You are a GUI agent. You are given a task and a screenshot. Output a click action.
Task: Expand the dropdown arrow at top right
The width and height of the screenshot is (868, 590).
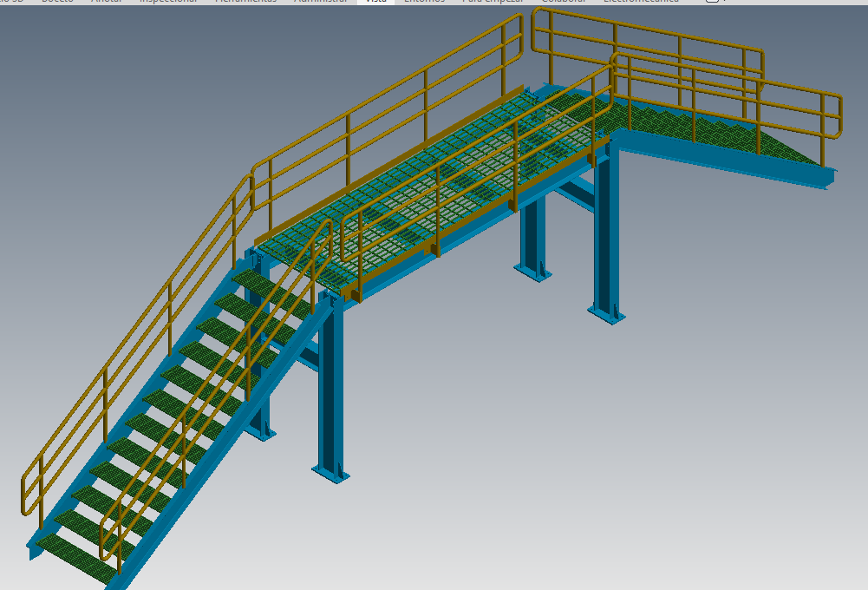pos(725,3)
